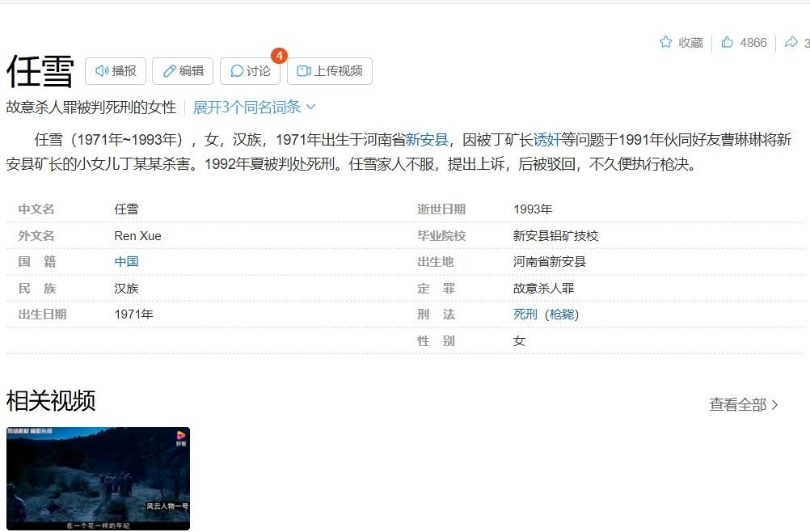
Task: Like the entry with the thumbs-up icon
Action: [x=728, y=42]
